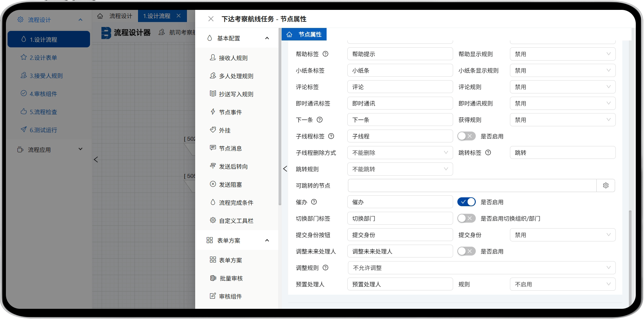
Task: Click the gear icon beside 可跳转的节点 field
Action: tap(606, 185)
